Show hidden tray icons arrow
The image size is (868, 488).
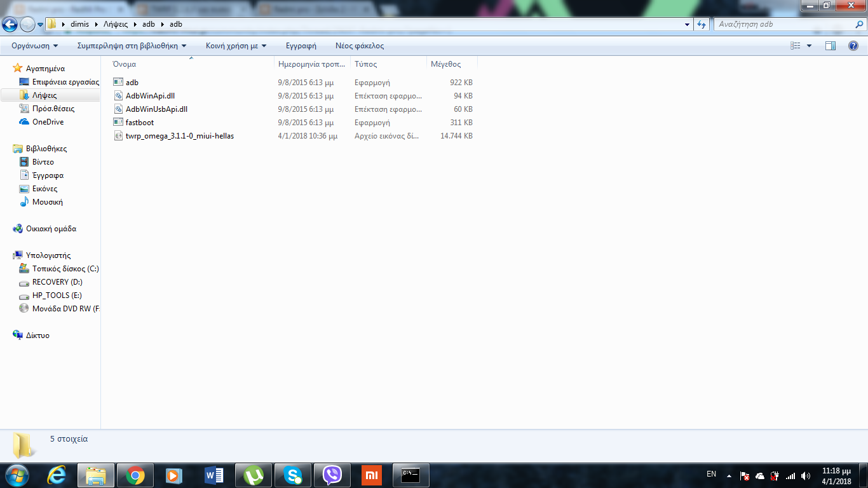click(x=729, y=476)
